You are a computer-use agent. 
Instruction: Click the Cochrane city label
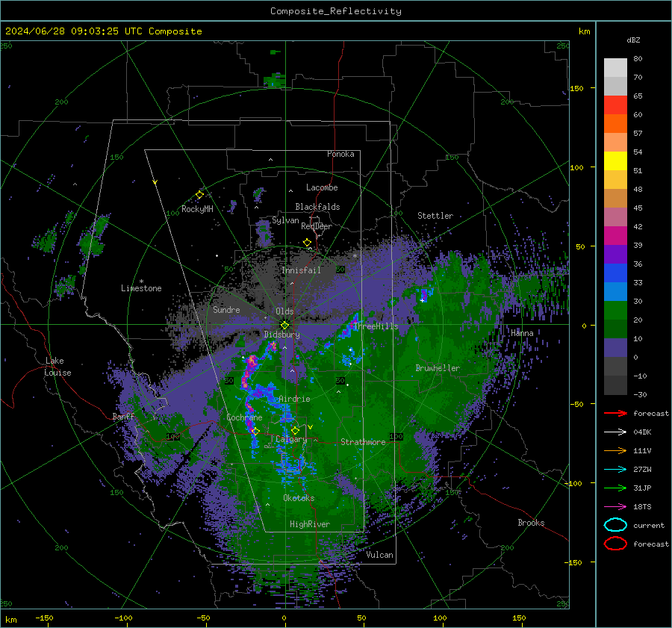pos(244,417)
